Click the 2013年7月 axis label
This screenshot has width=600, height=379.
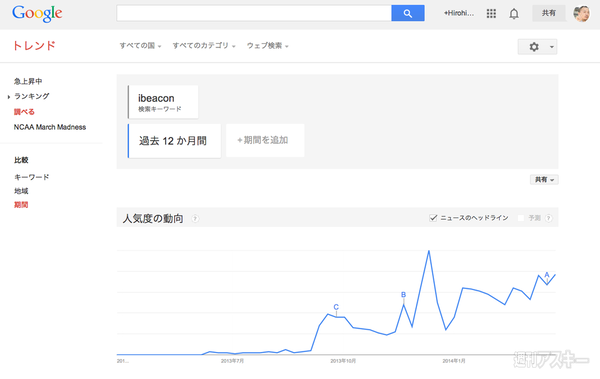(232, 361)
